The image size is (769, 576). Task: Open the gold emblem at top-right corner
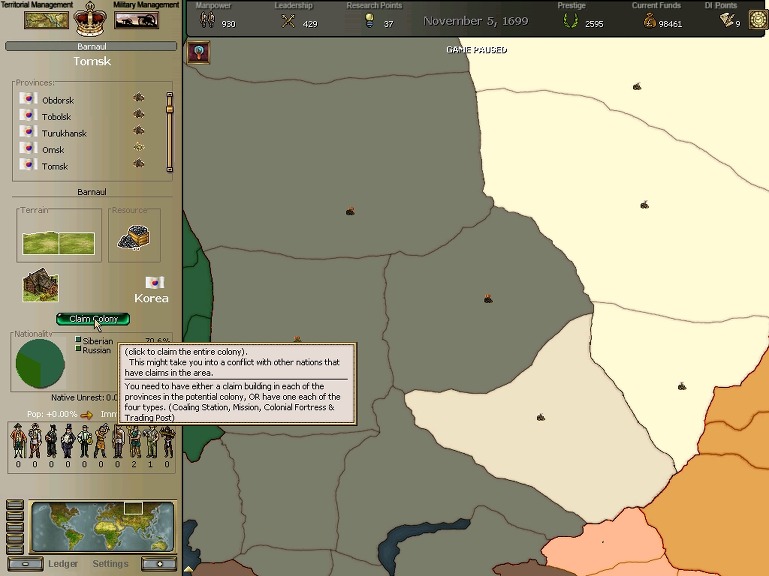pyautogui.click(x=758, y=20)
